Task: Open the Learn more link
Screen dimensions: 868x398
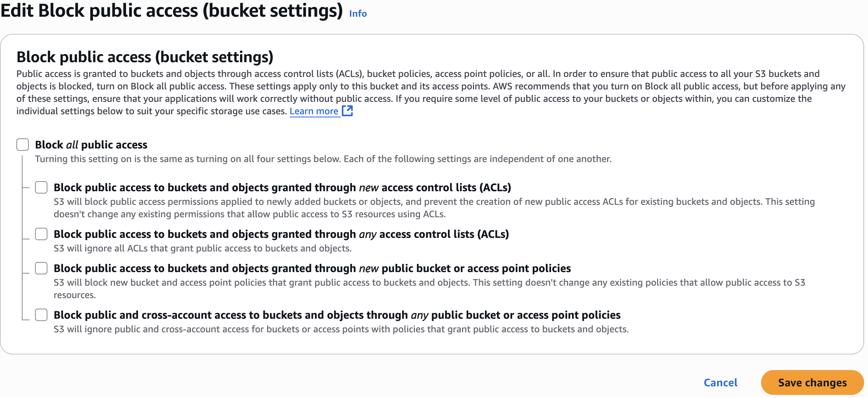Action: [314, 111]
